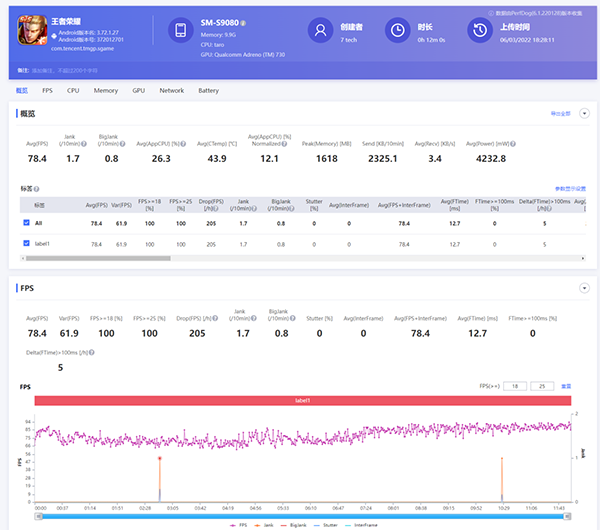Click the FPS threshold input showing 18
Screen dimensions: 600x530
tap(515, 385)
